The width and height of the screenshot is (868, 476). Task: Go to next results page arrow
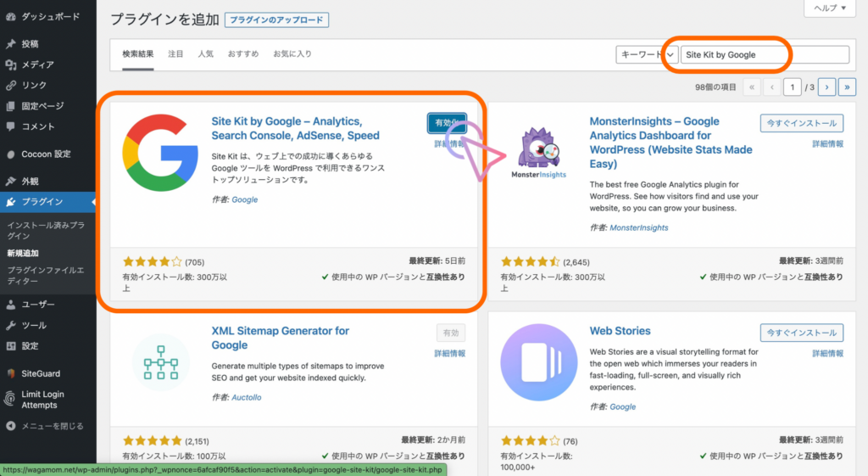point(826,87)
